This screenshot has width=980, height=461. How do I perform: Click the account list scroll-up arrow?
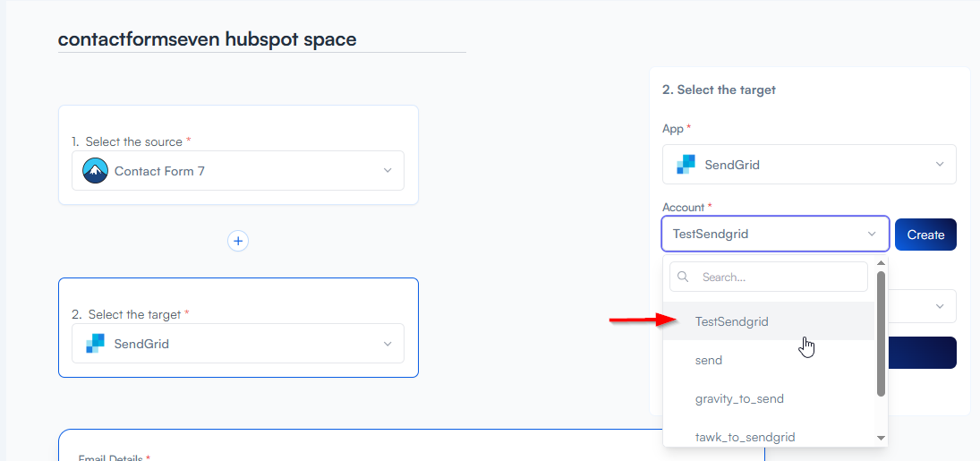tap(881, 263)
